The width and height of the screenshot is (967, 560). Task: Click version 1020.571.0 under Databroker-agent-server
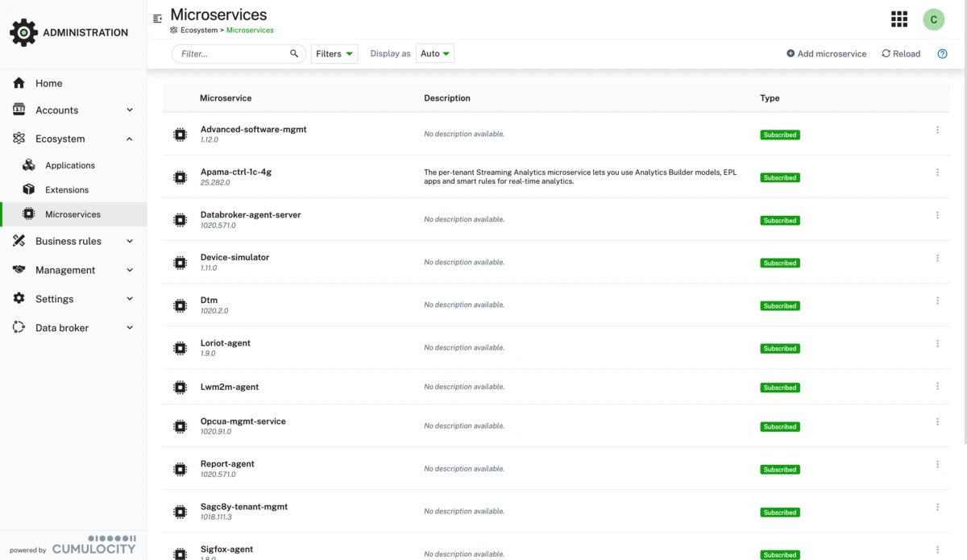218,226
